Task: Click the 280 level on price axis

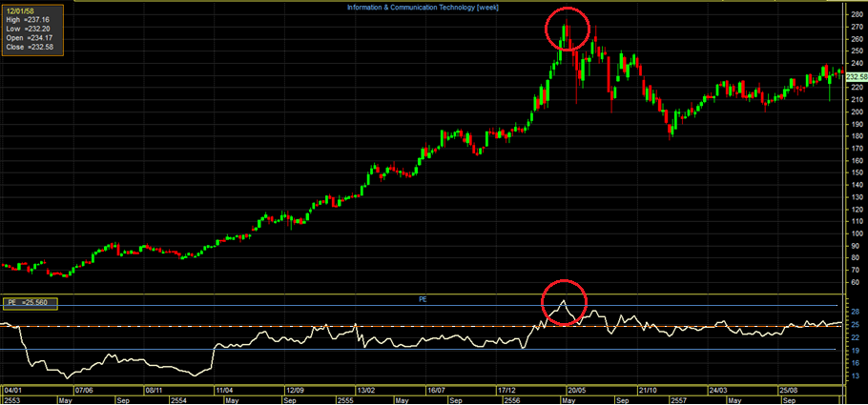Action: (855, 14)
